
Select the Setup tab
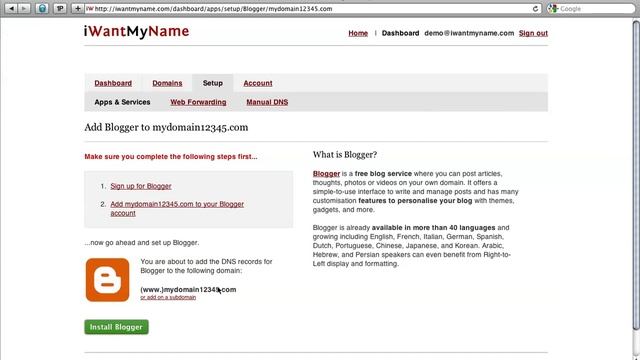213,83
